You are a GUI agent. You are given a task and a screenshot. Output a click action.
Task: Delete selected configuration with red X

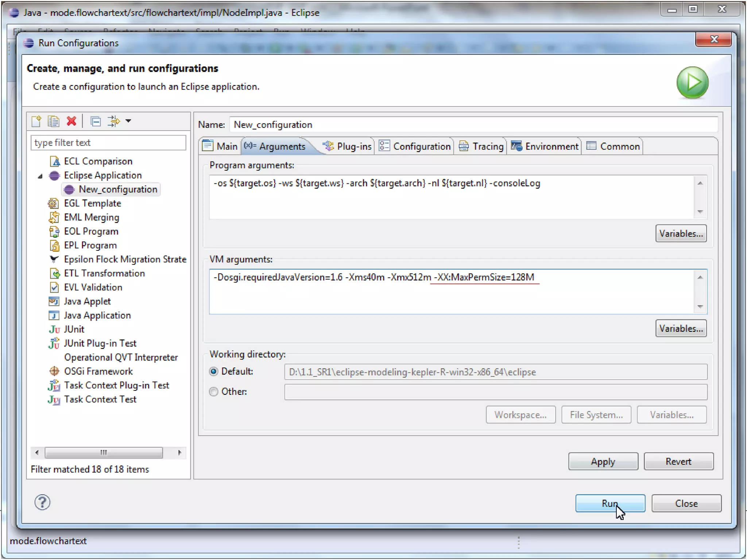[71, 121]
